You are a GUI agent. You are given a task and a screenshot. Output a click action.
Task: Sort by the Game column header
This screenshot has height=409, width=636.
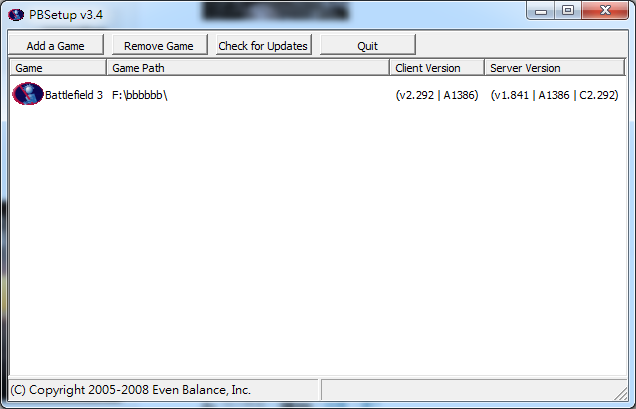pos(58,68)
